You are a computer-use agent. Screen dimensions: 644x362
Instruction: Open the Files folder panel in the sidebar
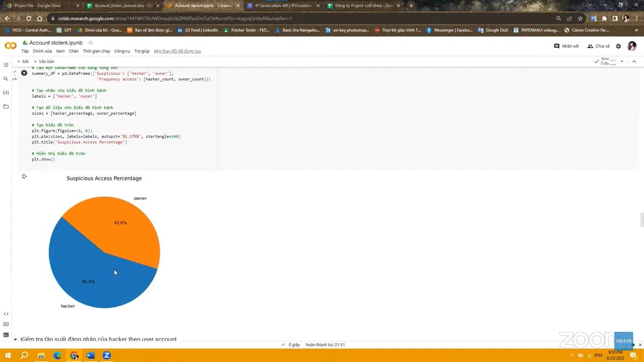[6, 107]
